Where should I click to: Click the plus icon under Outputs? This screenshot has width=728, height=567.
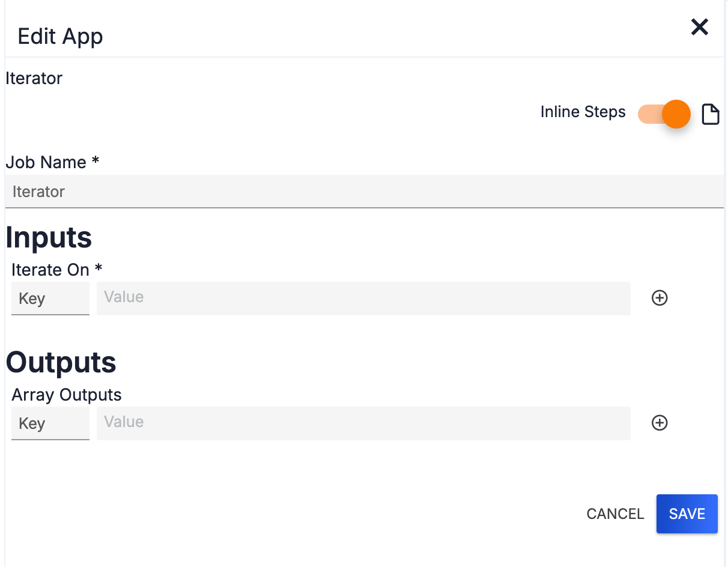point(660,423)
